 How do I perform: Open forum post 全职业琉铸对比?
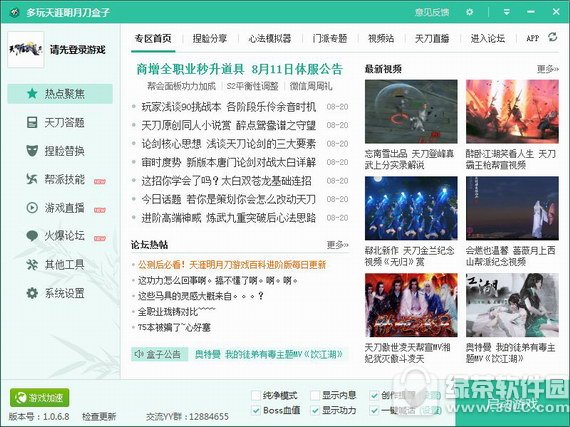pos(177,312)
